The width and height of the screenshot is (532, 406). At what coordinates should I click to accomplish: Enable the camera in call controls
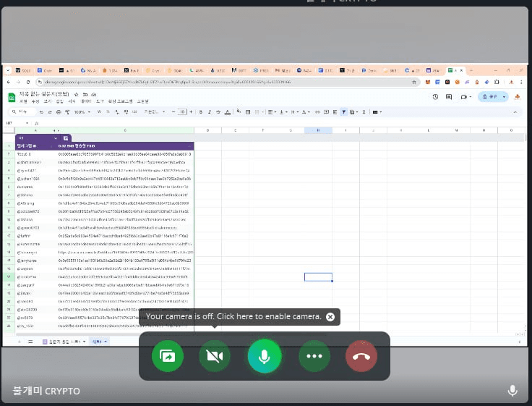(215, 356)
